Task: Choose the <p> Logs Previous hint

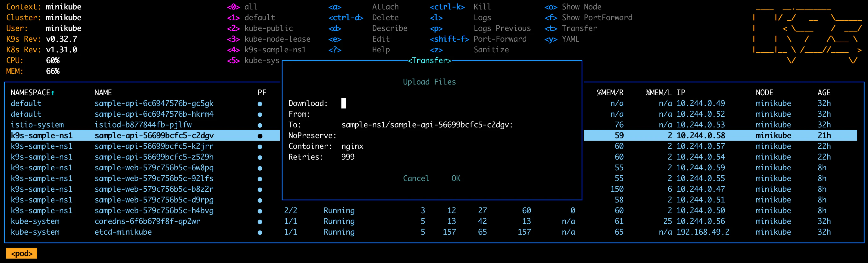Action: pos(480,28)
